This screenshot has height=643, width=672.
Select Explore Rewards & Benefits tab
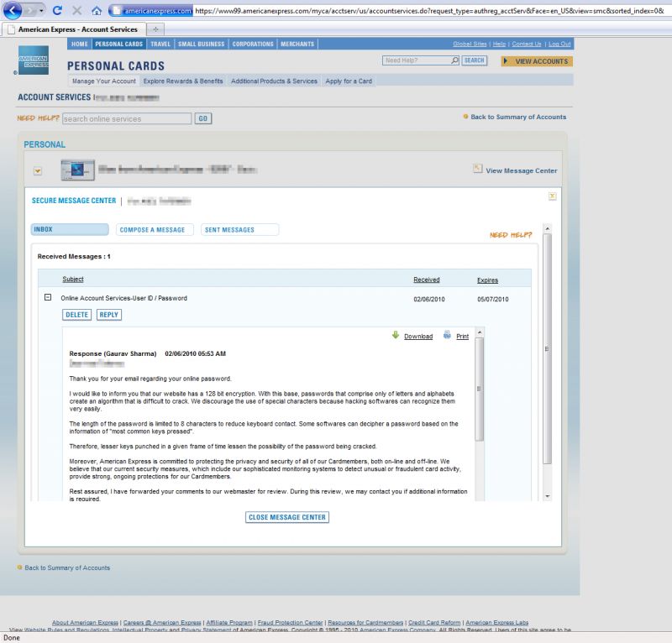pos(183,81)
